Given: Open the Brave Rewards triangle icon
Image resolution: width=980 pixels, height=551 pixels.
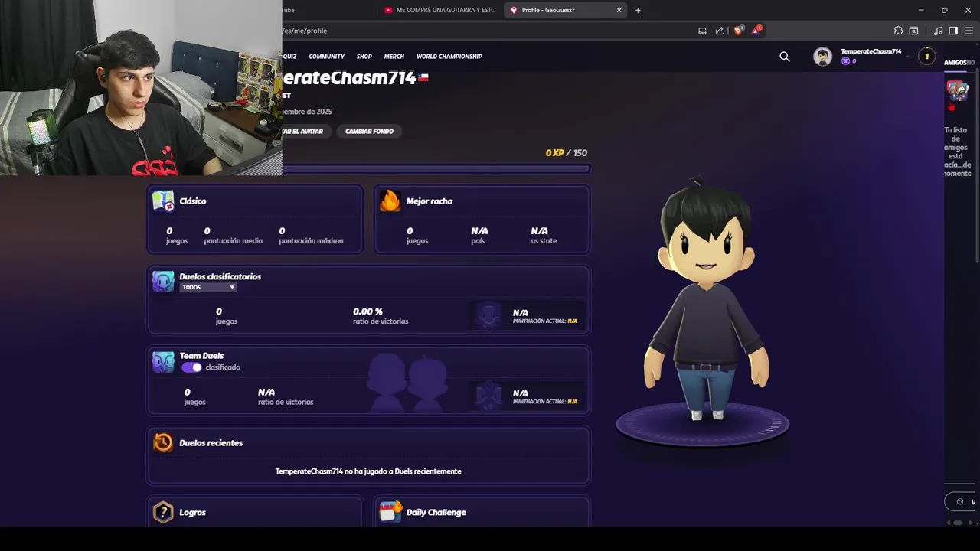Looking at the screenshot, I should [x=756, y=31].
